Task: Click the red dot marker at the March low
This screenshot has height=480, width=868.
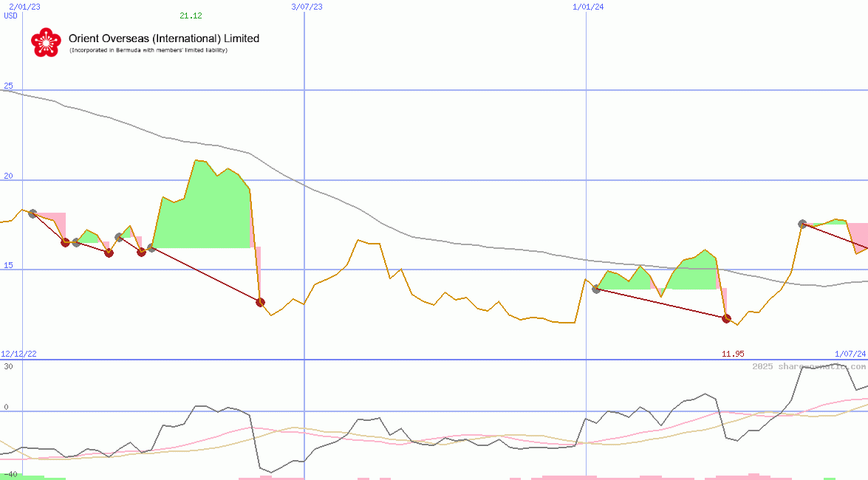Action: click(x=260, y=301)
